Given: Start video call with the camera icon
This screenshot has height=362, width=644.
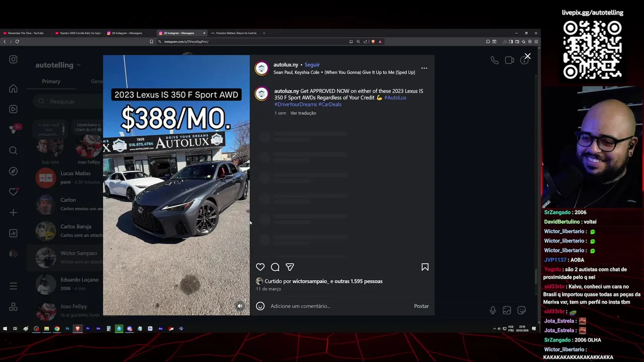Looking at the screenshot, I should [x=509, y=60].
